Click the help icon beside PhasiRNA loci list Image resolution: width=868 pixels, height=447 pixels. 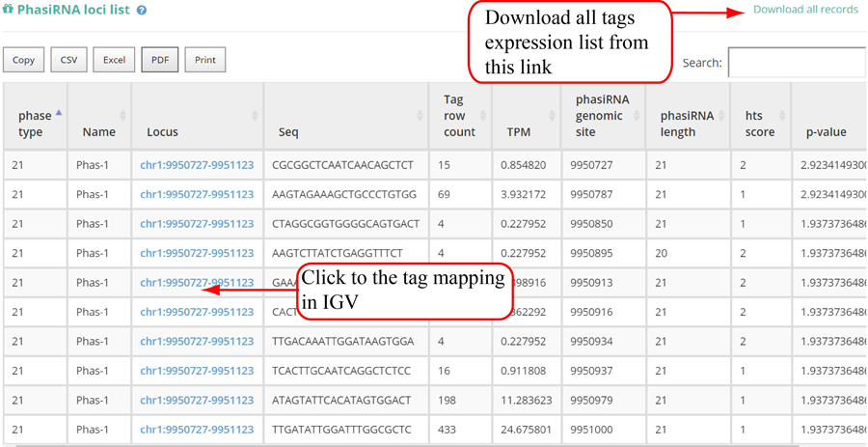point(142,10)
